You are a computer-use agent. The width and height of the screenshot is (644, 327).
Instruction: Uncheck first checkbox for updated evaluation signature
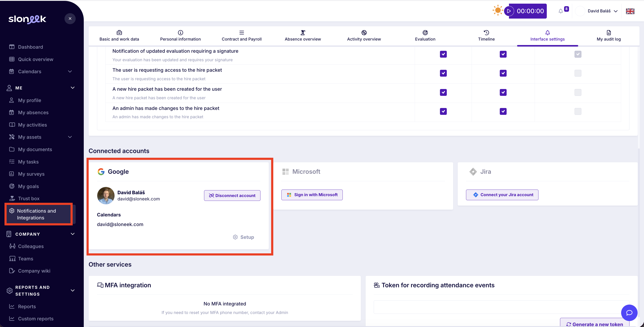tap(443, 54)
